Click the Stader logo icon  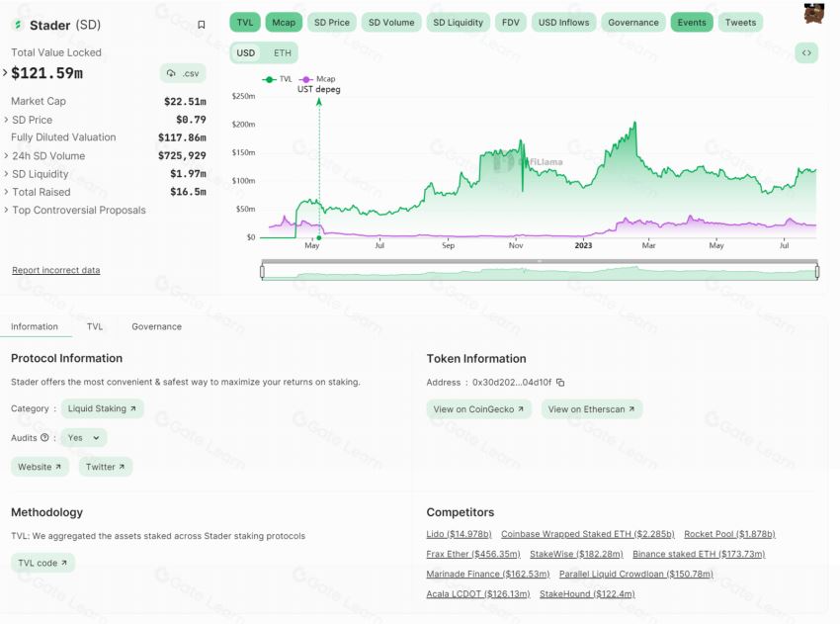click(18, 25)
